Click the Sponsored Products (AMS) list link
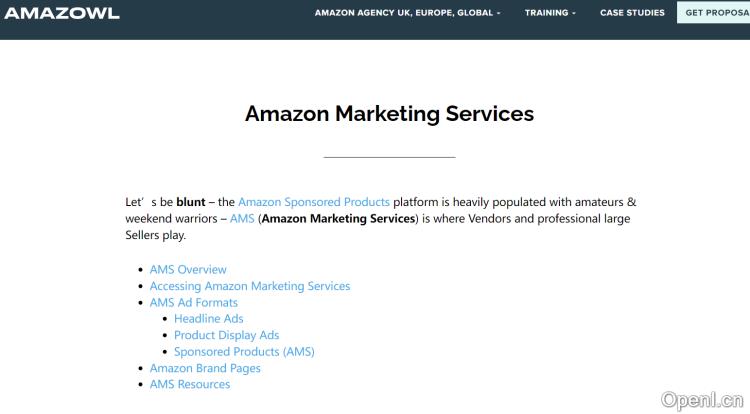750x414 pixels. click(244, 352)
